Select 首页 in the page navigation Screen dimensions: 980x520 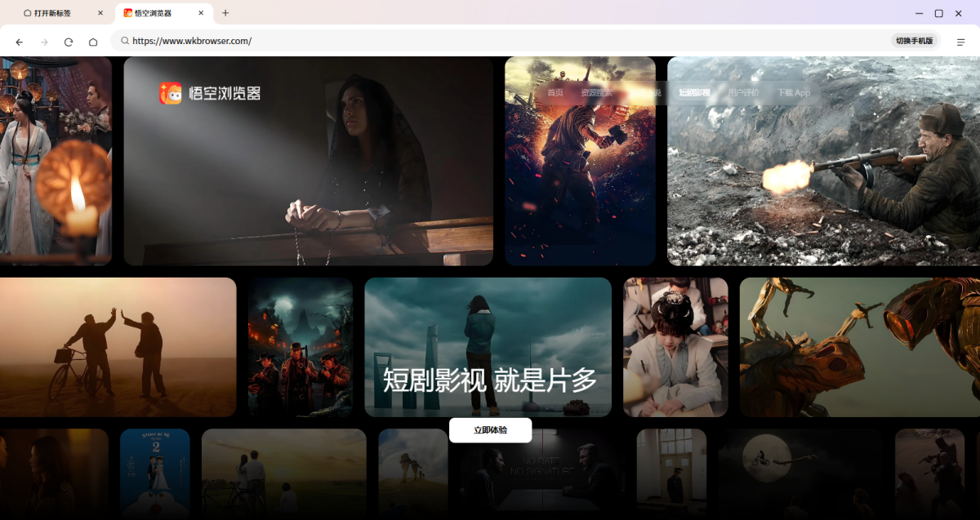point(555,93)
